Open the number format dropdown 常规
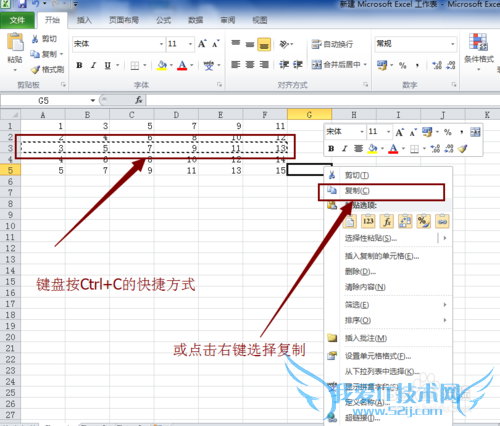The width and height of the screenshot is (500, 426). tap(453, 44)
